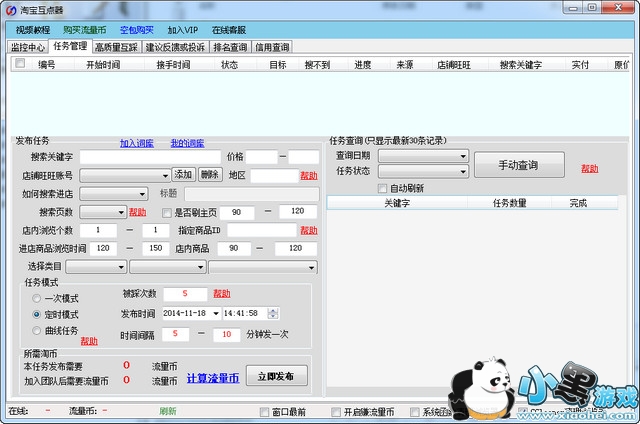Click the 淘宝互点器 app icon in title bar
The image size is (640, 424).
(x=10, y=9)
